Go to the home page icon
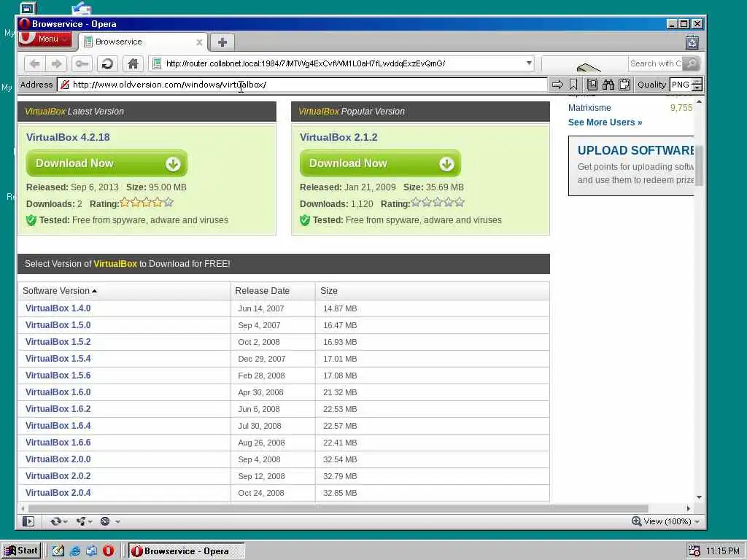 click(x=133, y=63)
